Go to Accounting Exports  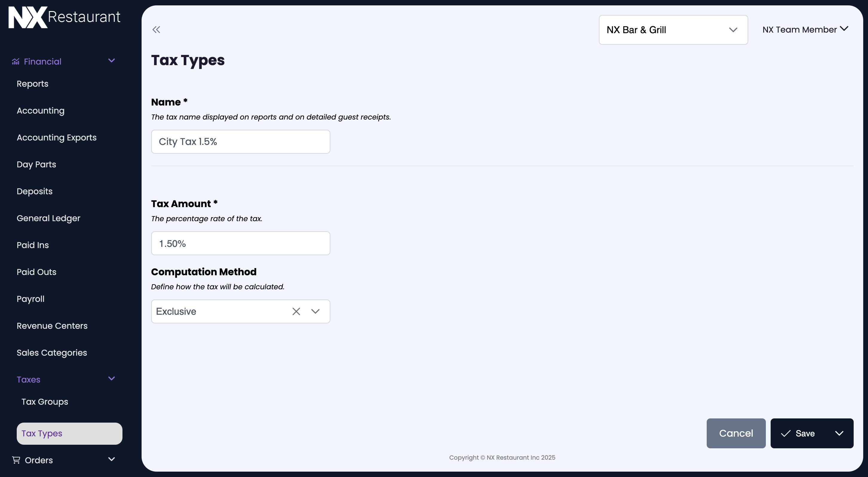(57, 137)
